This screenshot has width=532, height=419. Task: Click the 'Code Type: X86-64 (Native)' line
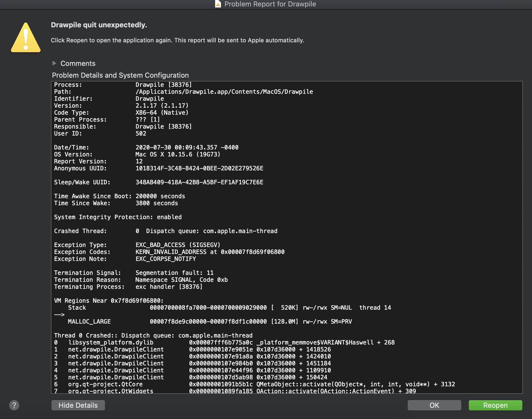(121, 113)
